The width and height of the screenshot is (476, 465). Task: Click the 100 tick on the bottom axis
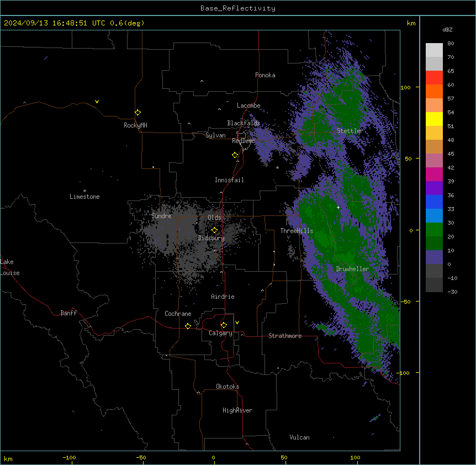[355, 457]
